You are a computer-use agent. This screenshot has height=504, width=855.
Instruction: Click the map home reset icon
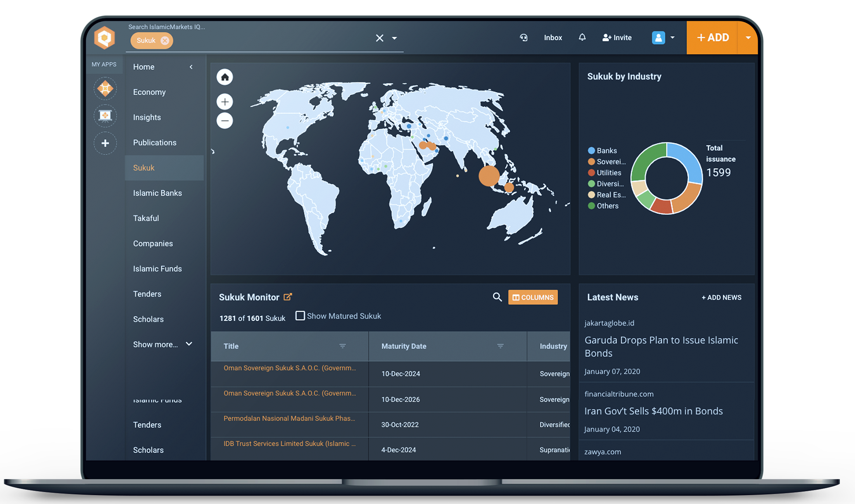pyautogui.click(x=225, y=77)
